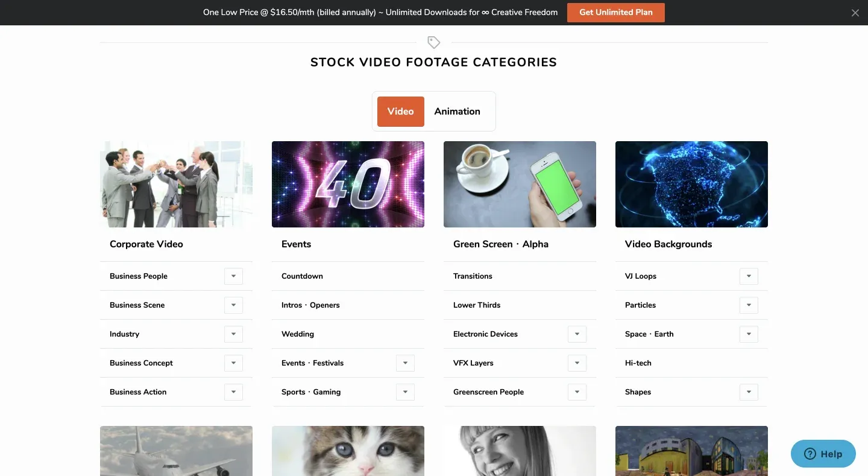Click the Events thumbnail showing number 40
868x476 pixels.
tap(348, 184)
